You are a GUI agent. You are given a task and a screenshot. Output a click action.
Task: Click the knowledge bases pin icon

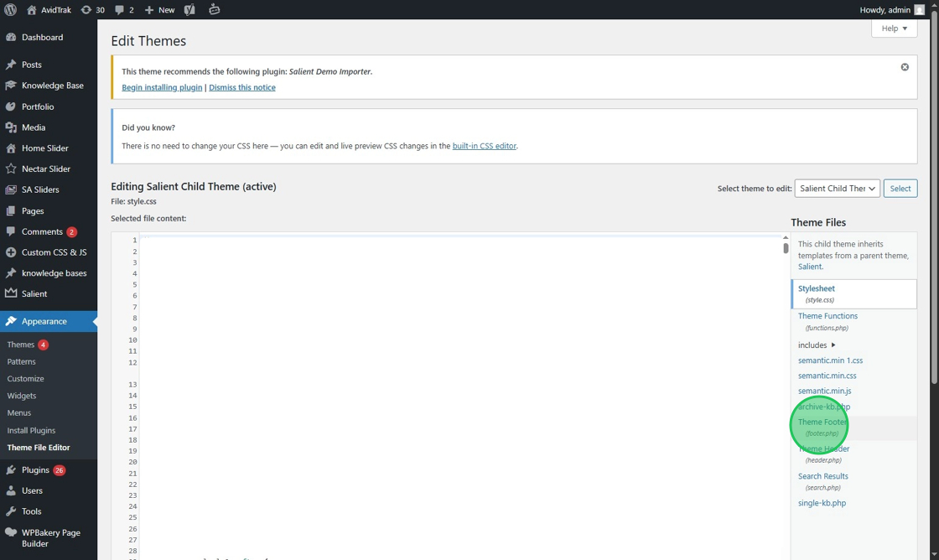(x=11, y=272)
